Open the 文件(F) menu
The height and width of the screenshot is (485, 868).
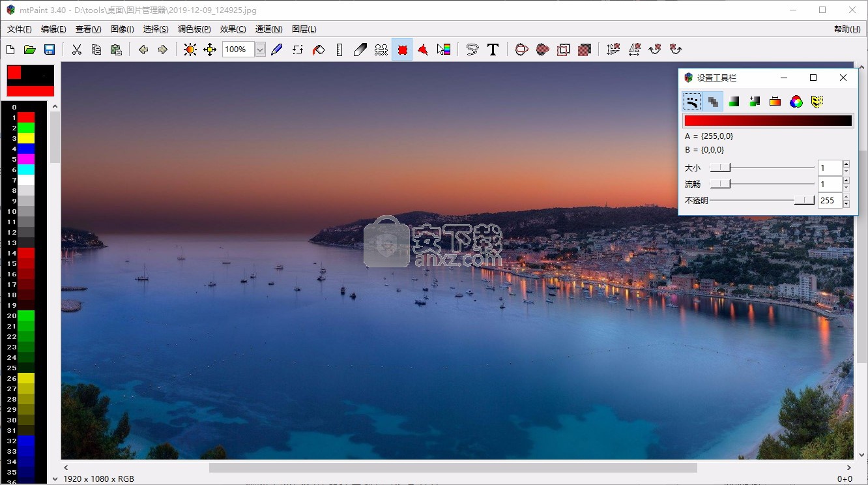[x=20, y=29]
